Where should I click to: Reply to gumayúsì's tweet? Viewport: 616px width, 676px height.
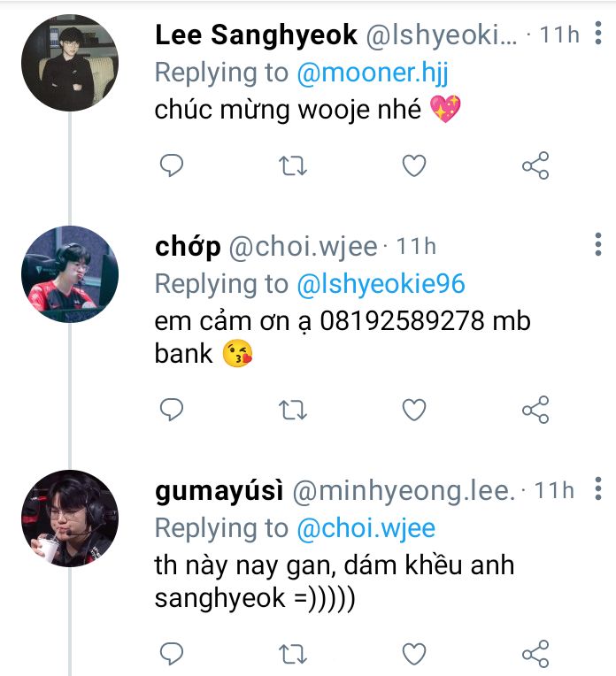pos(172,654)
